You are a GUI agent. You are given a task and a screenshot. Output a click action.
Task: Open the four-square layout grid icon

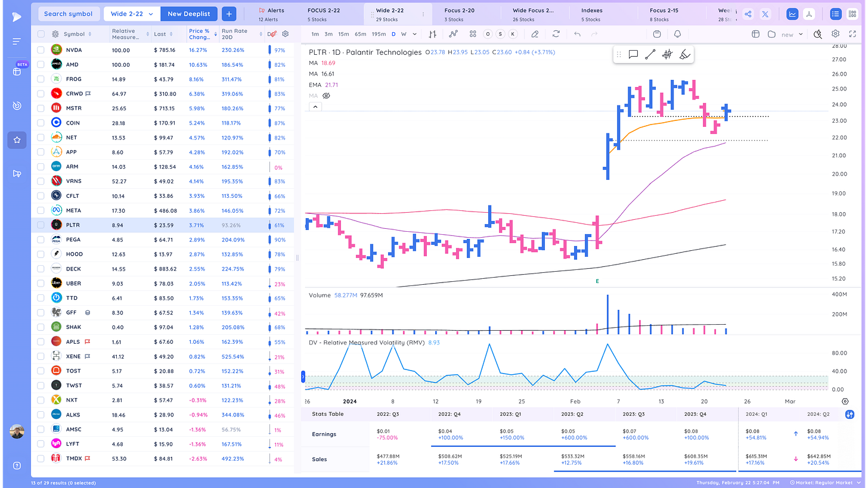coord(472,34)
